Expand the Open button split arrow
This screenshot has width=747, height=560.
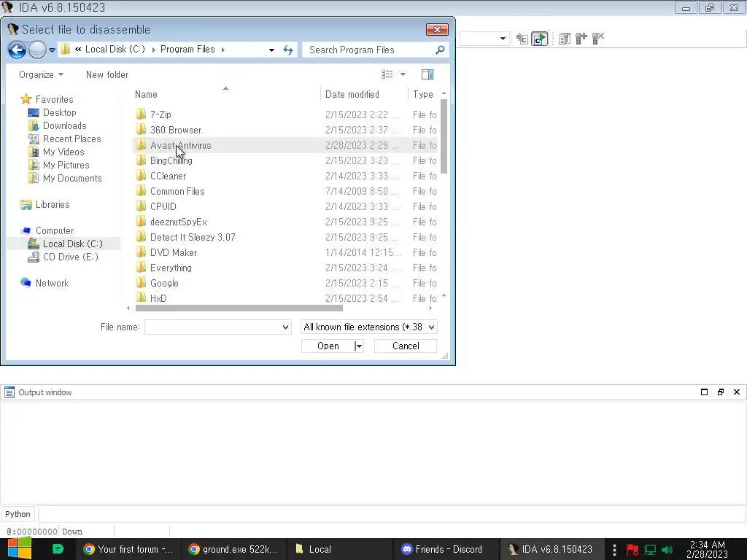point(359,346)
